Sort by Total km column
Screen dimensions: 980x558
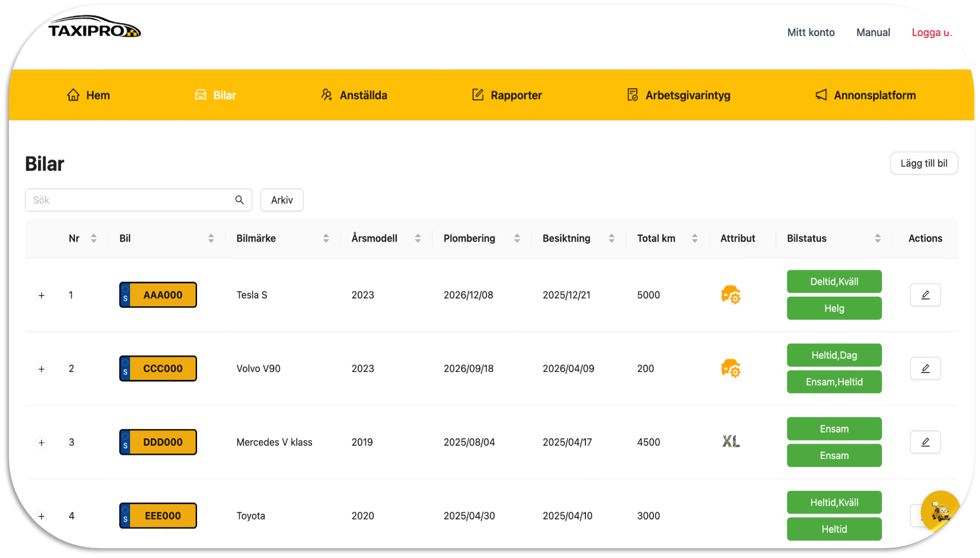(695, 238)
